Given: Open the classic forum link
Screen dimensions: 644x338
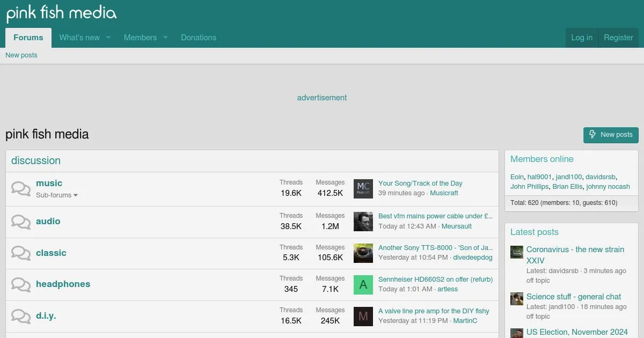Looking at the screenshot, I should click(51, 253).
